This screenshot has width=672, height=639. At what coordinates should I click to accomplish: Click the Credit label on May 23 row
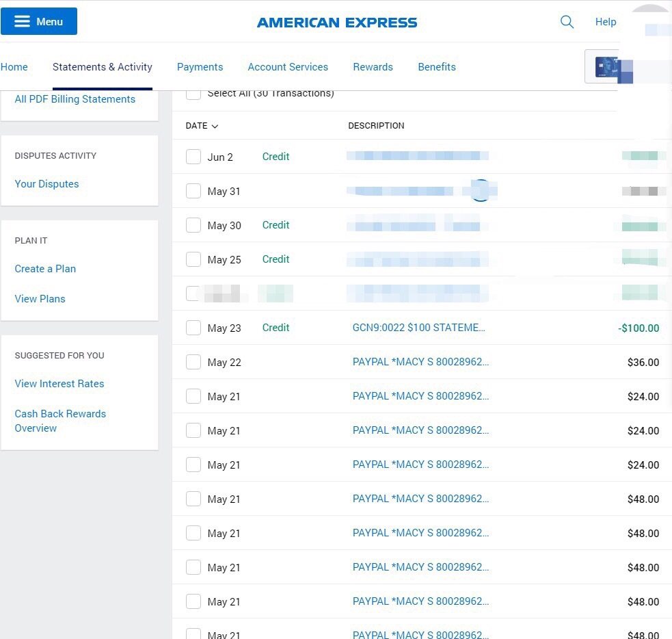(275, 328)
